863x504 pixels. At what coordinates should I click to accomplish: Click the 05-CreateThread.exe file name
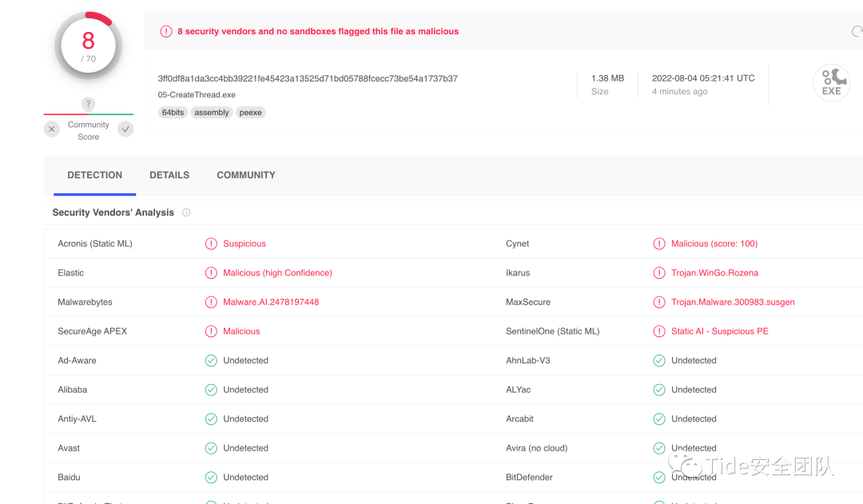[x=197, y=94]
